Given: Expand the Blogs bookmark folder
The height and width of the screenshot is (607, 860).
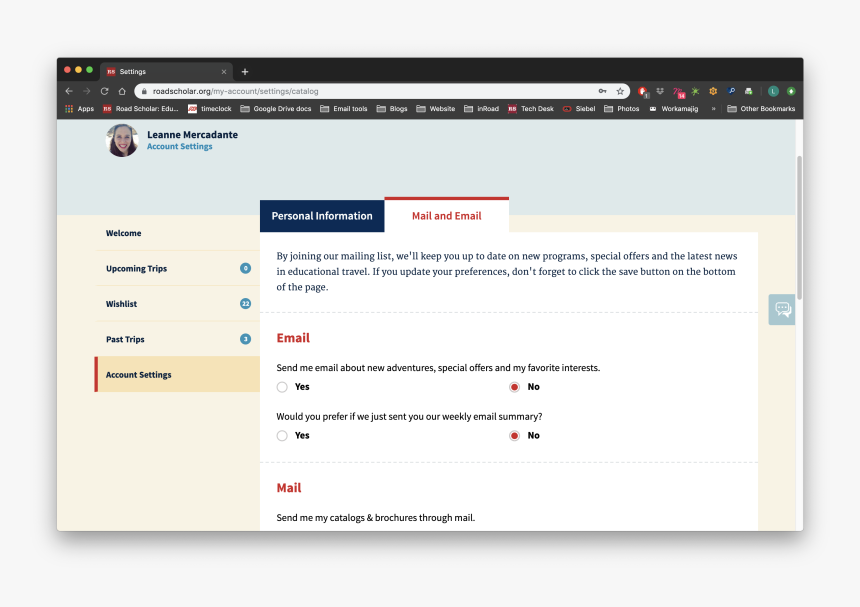Looking at the screenshot, I should [392, 109].
